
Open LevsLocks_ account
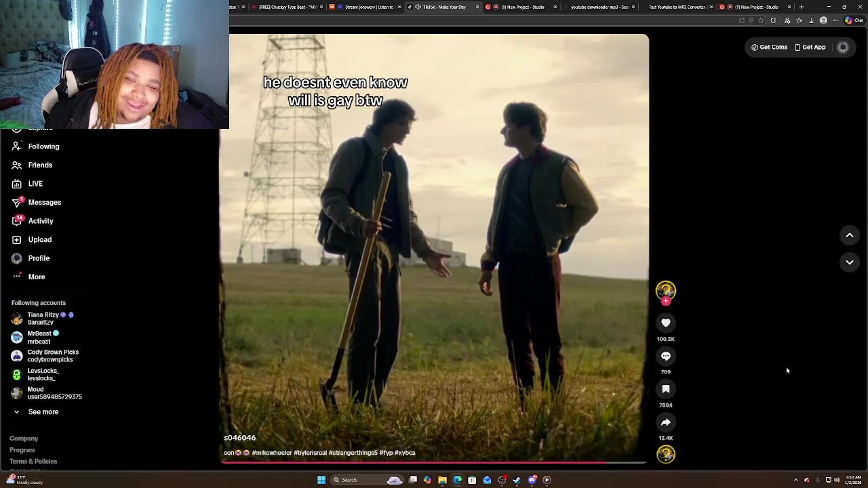(x=35, y=375)
